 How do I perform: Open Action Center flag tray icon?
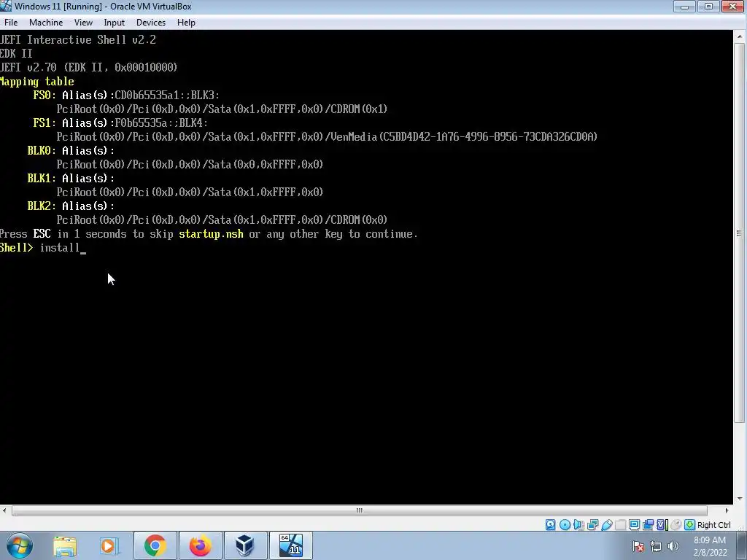click(x=638, y=546)
